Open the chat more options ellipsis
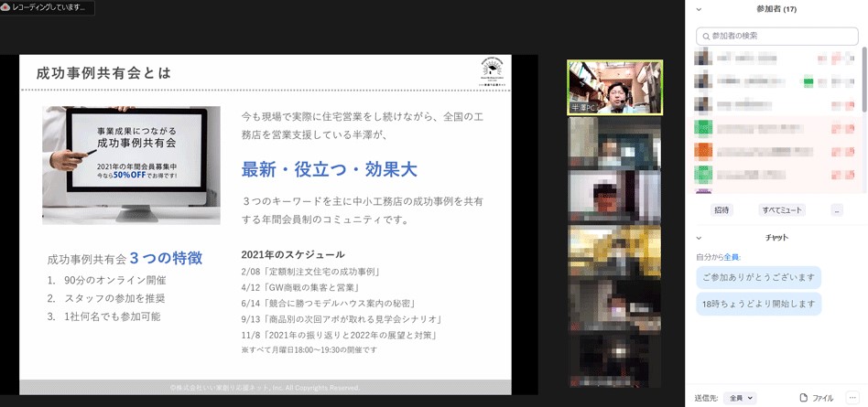868x407 pixels. click(853, 398)
